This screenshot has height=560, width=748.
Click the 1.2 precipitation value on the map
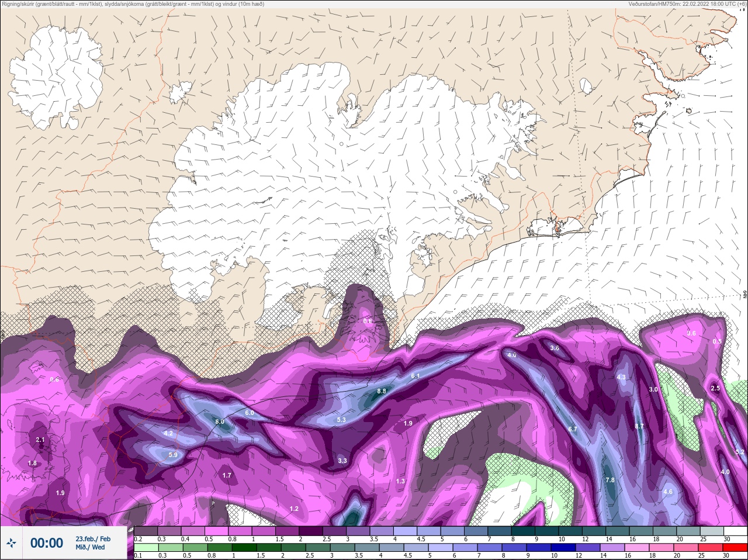[294, 509]
